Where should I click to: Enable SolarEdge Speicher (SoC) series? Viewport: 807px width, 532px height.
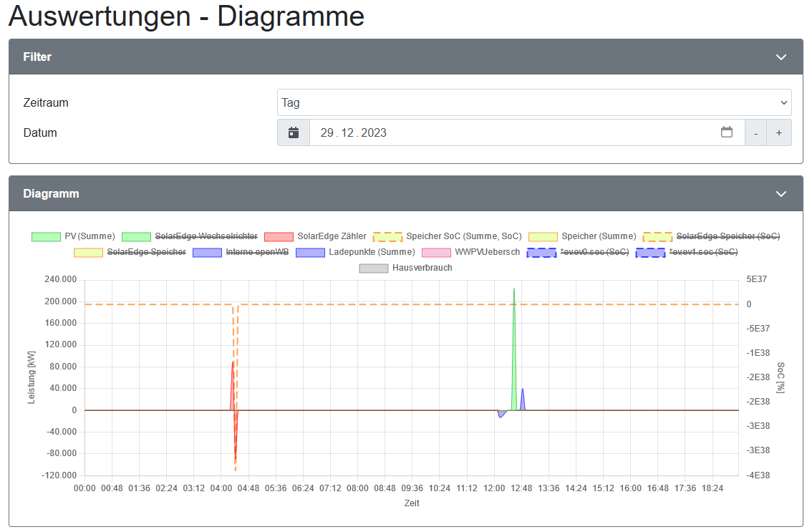coord(728,236)
